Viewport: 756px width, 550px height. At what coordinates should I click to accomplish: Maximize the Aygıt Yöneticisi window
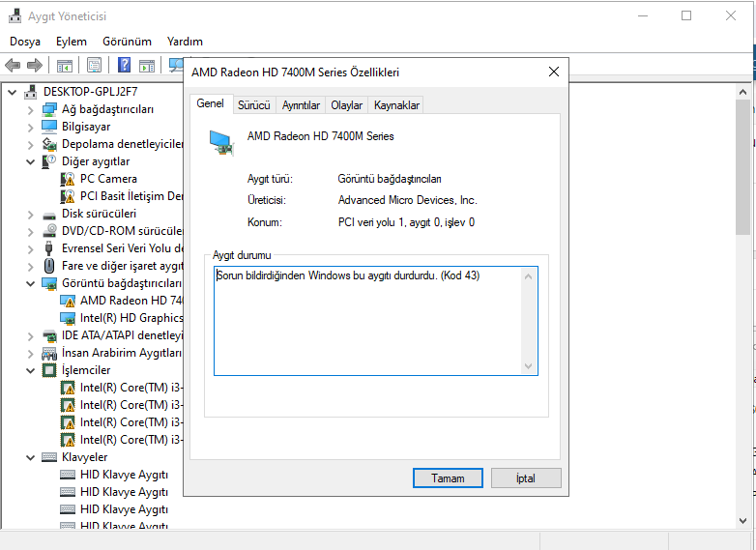pos(686,15)
